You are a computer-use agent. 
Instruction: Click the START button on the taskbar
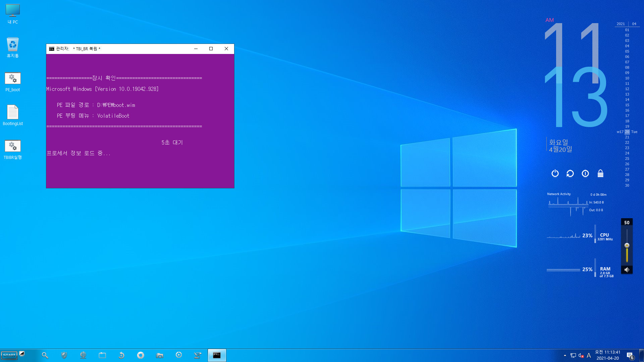coord(9,355)
